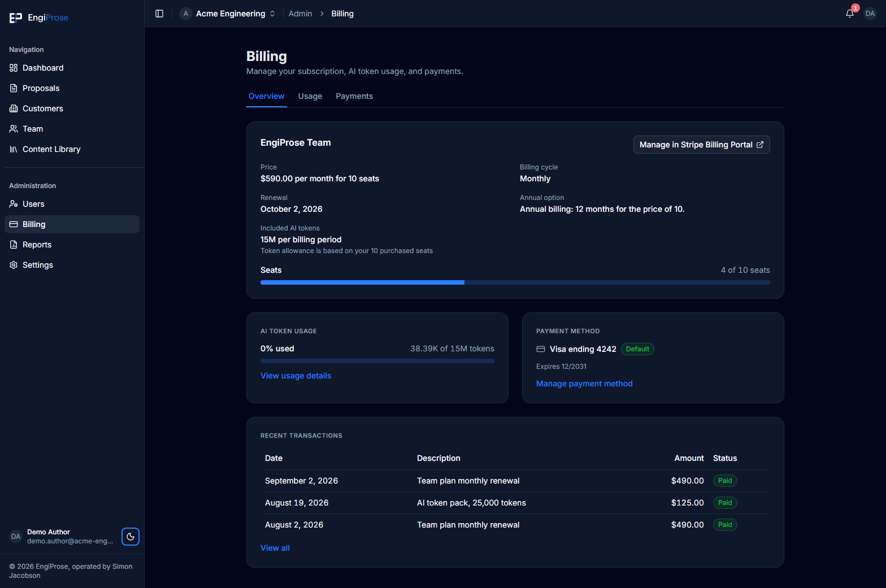The width and height of the screenshot is (886, 588).
Task: Click the Content Library books icon
Action: pos(14,149)
